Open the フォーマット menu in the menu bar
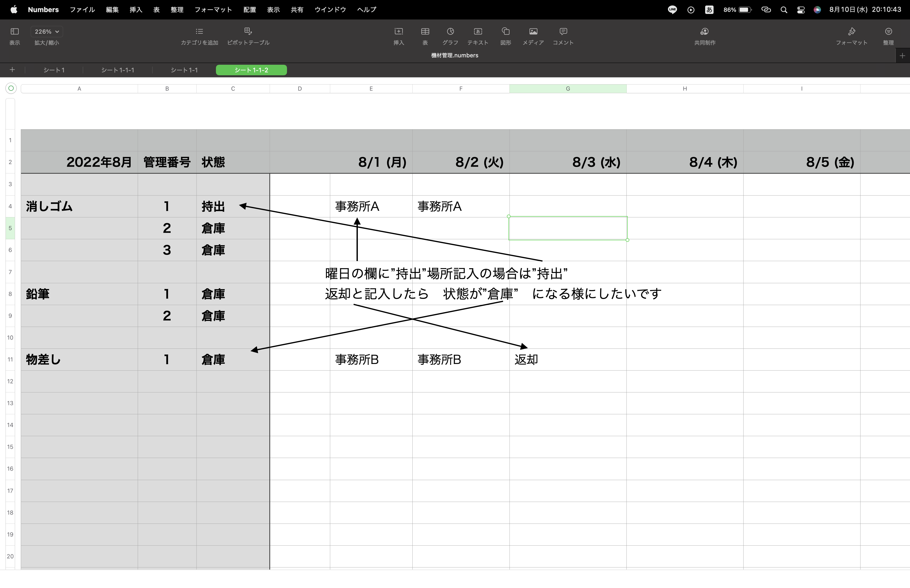910x588 pixels. (x=213, y=9)
